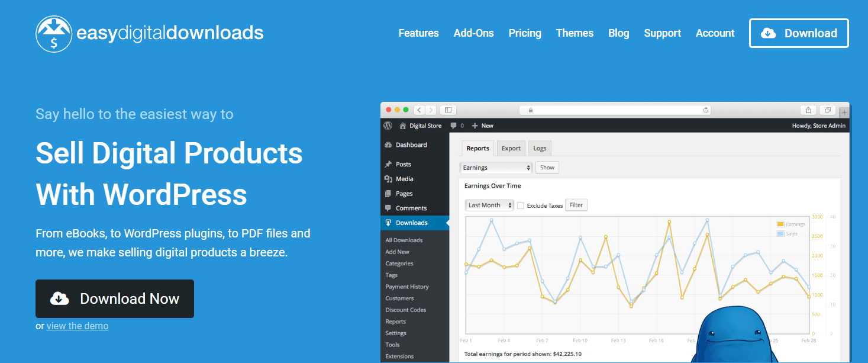
Task: Open the Blog menu item
Action: click(618, 33)
